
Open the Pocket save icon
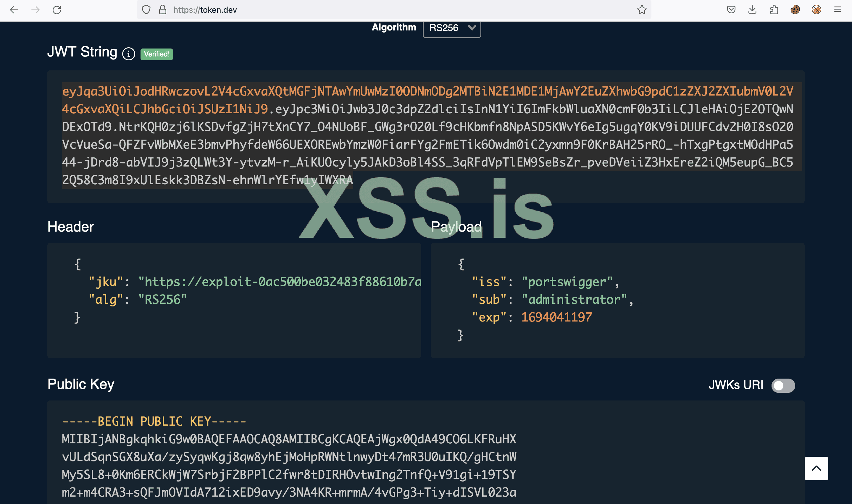[731, 10]
